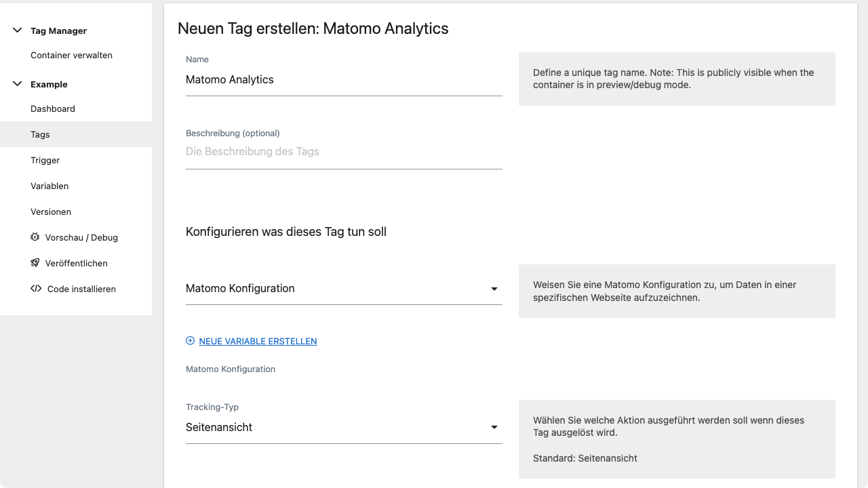The width and height of the screenshot is (868, 488).
Task: Open Container verwalten in sidebar
Action: click(71, 56)
